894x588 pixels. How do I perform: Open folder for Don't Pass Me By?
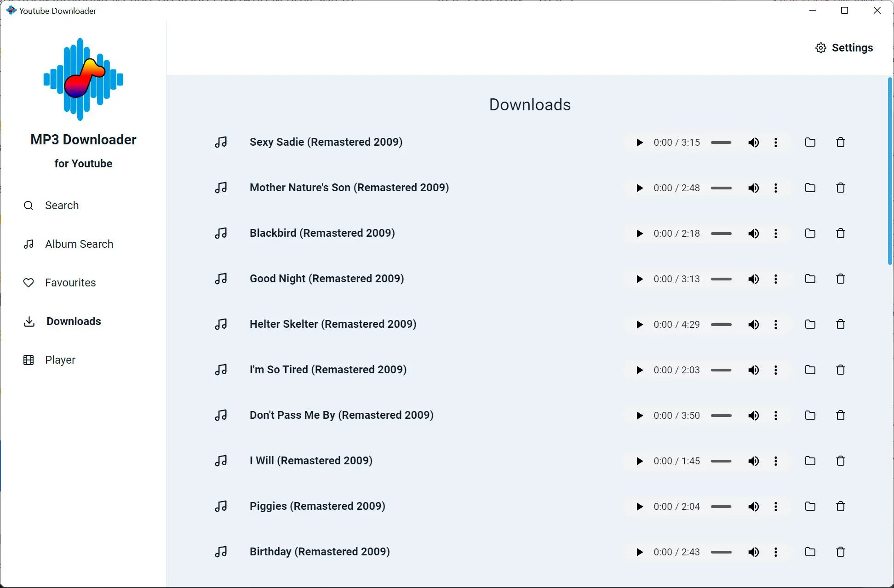pyautogui.click(x=809, y=415)
